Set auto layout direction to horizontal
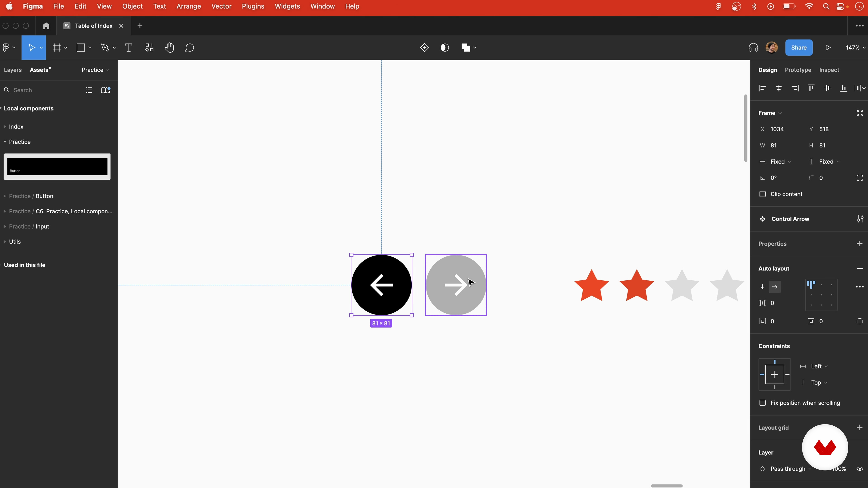868x488 pixels. click(x=775, y=287)
